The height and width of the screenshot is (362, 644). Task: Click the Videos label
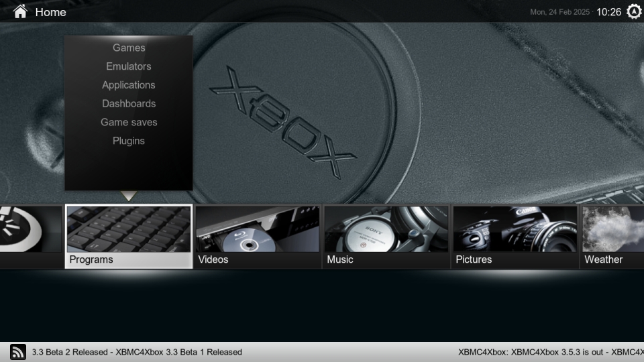point(213,259)
